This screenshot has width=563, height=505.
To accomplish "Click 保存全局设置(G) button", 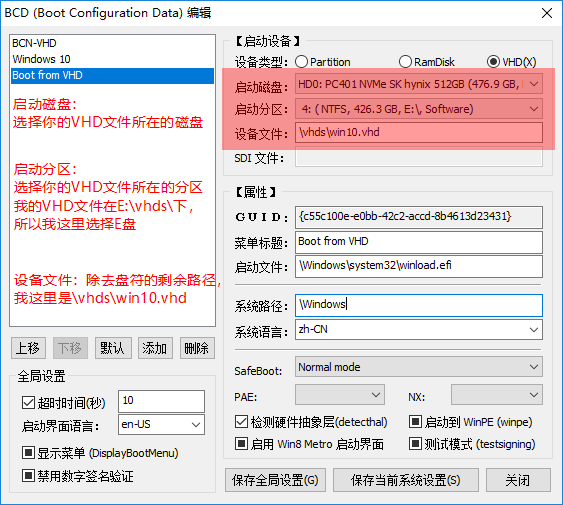I will click(275, 480).
